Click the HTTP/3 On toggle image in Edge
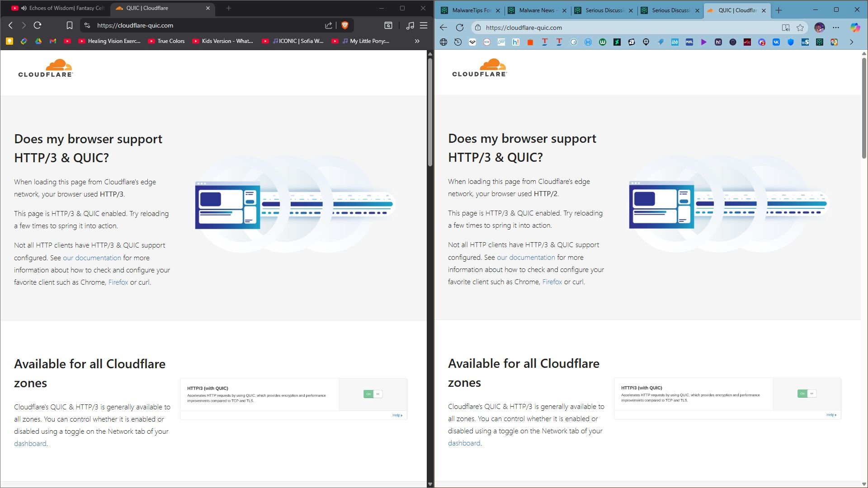This screenshot has height=488, width=868. (807, 394)
